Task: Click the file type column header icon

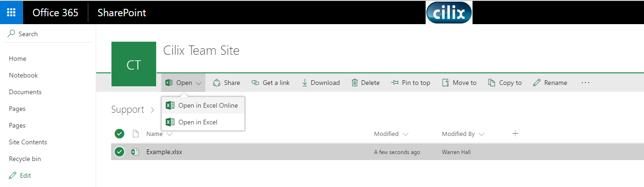Action: pos(136,134)
